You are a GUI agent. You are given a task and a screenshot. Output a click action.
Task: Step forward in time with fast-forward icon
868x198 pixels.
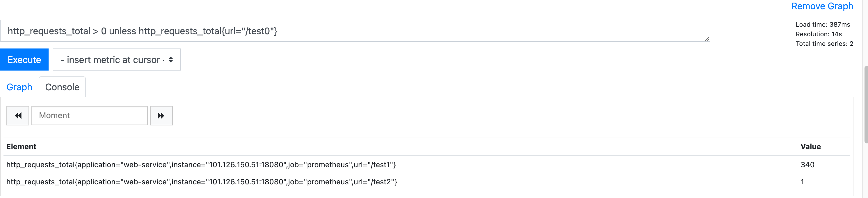[161, 116]
